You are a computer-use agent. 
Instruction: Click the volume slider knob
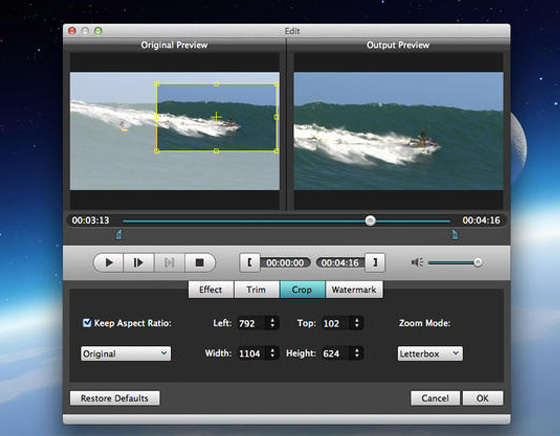pos(478,262)
